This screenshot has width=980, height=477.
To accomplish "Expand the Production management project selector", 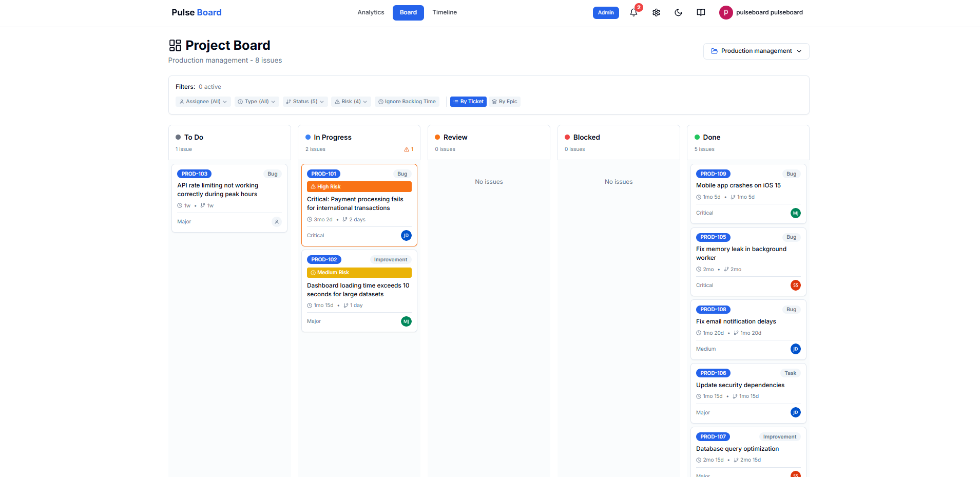I will click(x=756, y=51).
